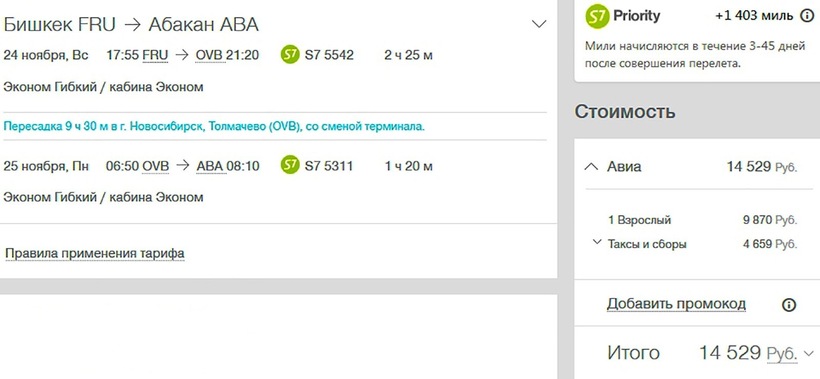820x379 pixels.
Task: Open info icon beside +1 403 миль
Action: [x=807, y=16]
